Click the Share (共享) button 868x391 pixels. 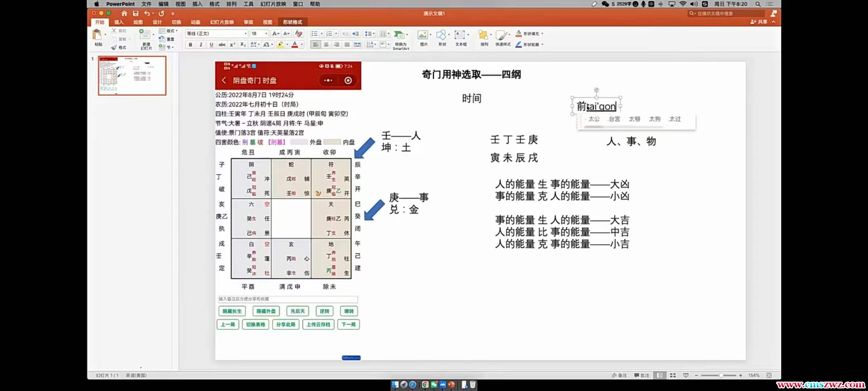(759, 22)
